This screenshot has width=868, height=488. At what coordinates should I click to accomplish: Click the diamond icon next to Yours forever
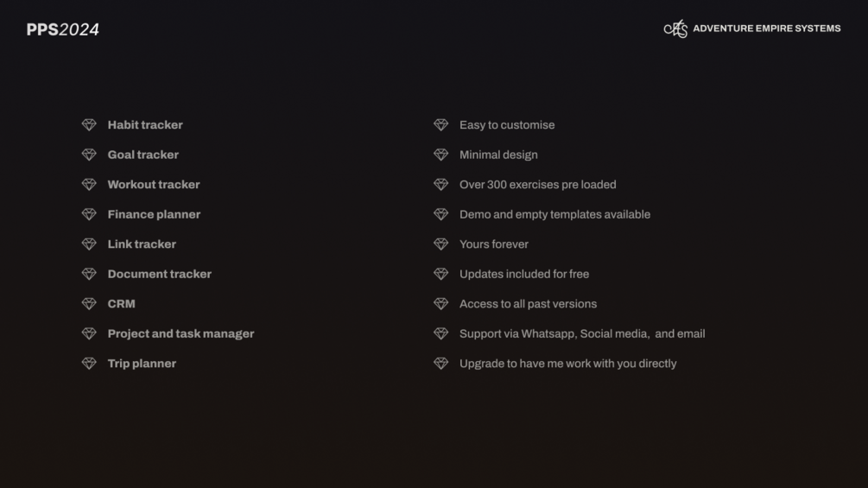[x=440, y=244]
